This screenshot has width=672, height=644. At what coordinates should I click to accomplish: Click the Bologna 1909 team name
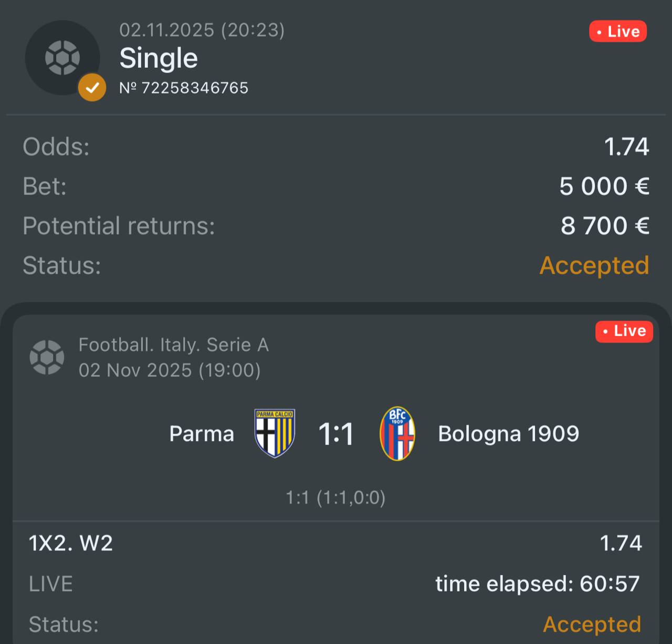(508, 434)
